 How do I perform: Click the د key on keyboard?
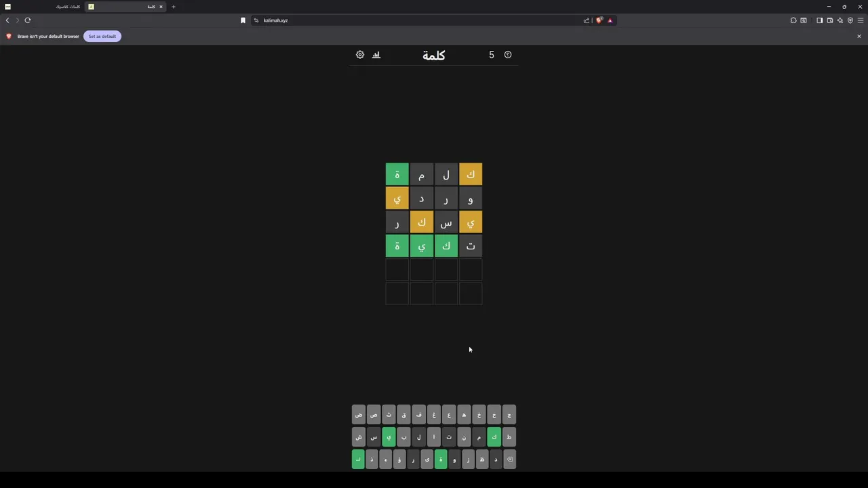point(496,460)
